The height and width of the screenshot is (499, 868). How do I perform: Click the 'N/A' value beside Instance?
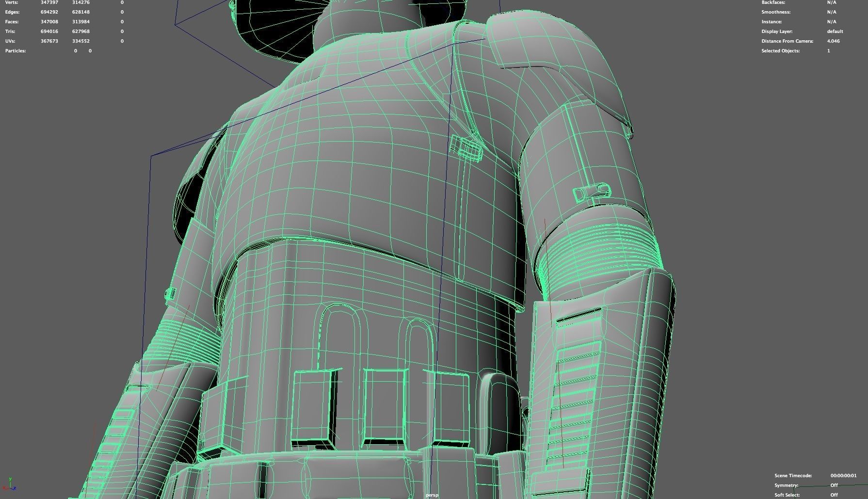coord(832,22)
